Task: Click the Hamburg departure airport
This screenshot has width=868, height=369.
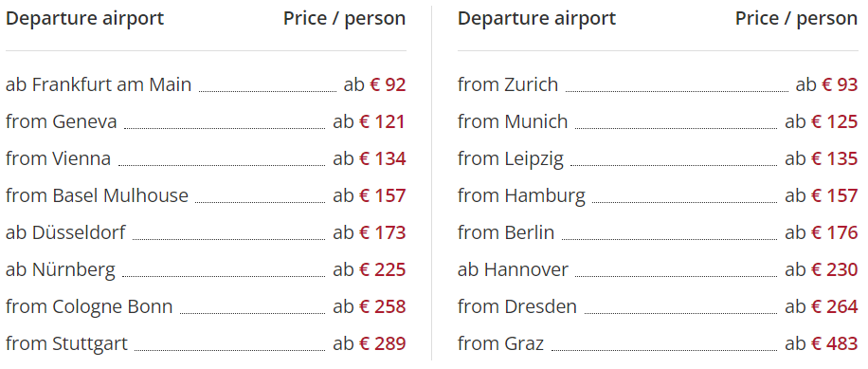Action: point(658,195)
